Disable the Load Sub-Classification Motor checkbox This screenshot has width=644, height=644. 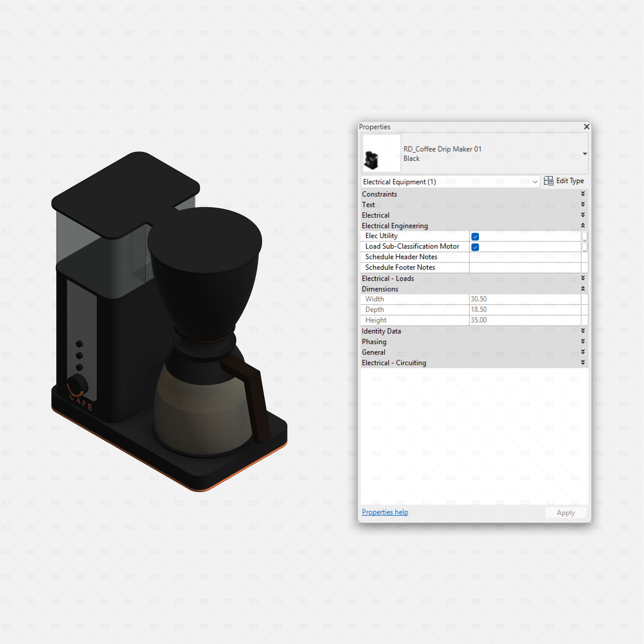(x=475, y=247)
